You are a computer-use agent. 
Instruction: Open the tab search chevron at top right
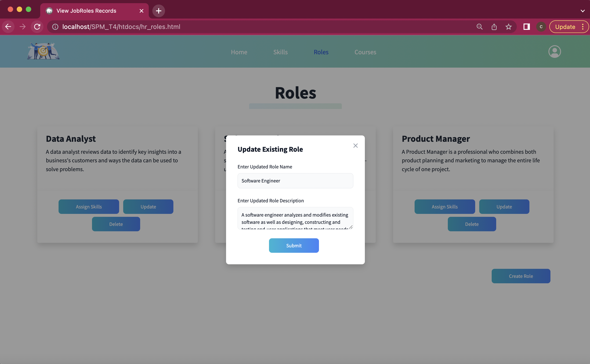[x=583, y=11]
